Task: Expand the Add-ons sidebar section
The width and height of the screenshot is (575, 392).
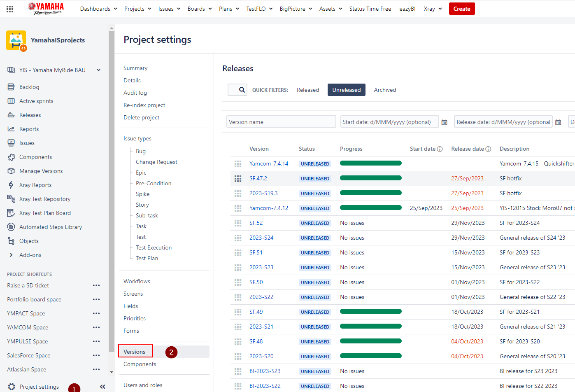Action: tap(11, 255)
